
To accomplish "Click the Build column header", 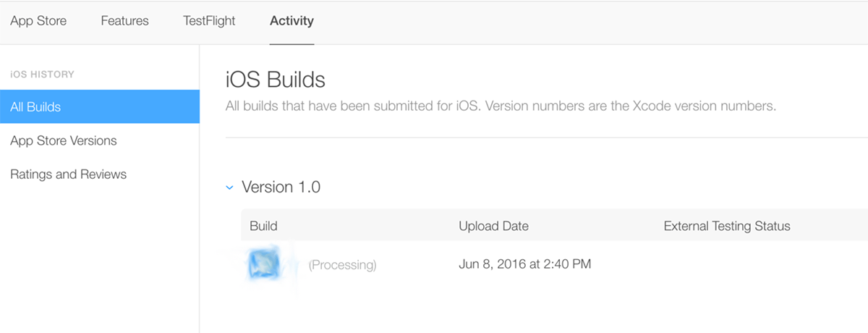I will click(x=263, y=226).
